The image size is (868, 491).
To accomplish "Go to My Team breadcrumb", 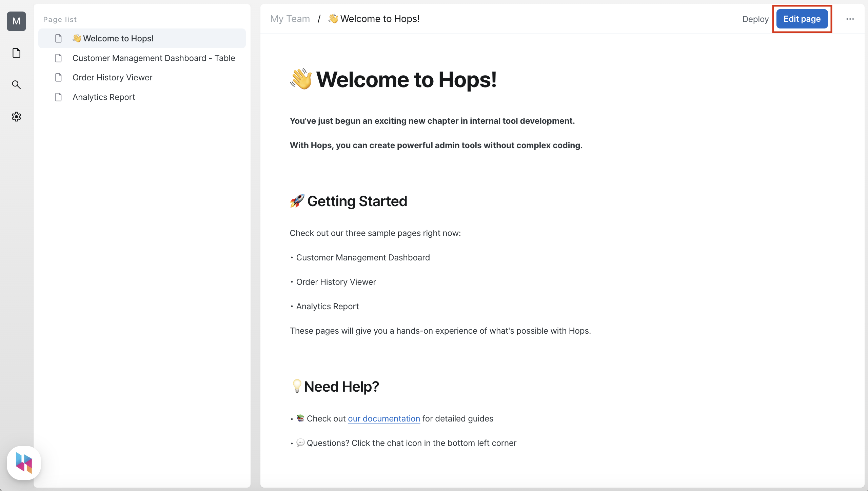I will (290, 19).
